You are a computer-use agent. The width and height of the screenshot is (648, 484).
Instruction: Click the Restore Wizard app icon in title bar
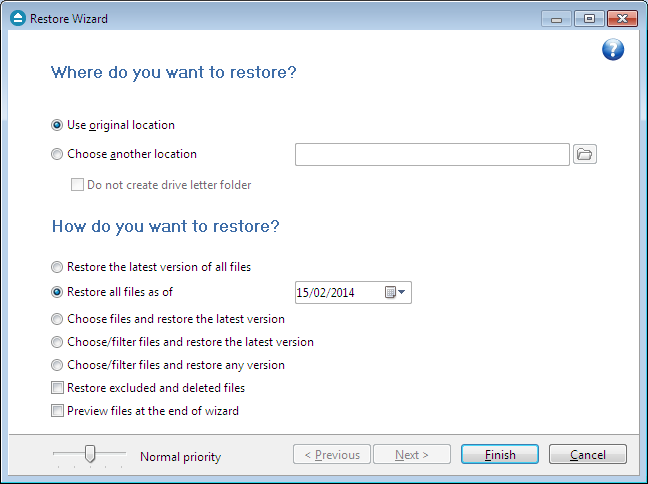[x=18, y=18]
